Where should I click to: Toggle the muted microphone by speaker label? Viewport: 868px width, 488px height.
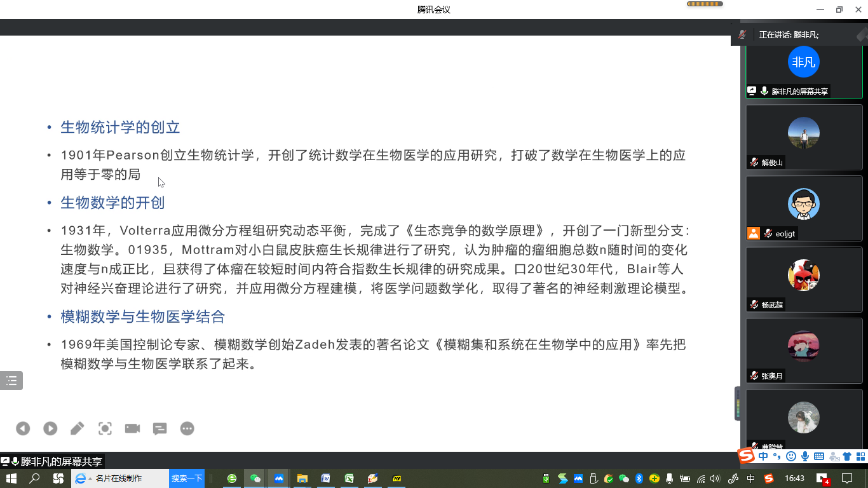pos(742,35)
